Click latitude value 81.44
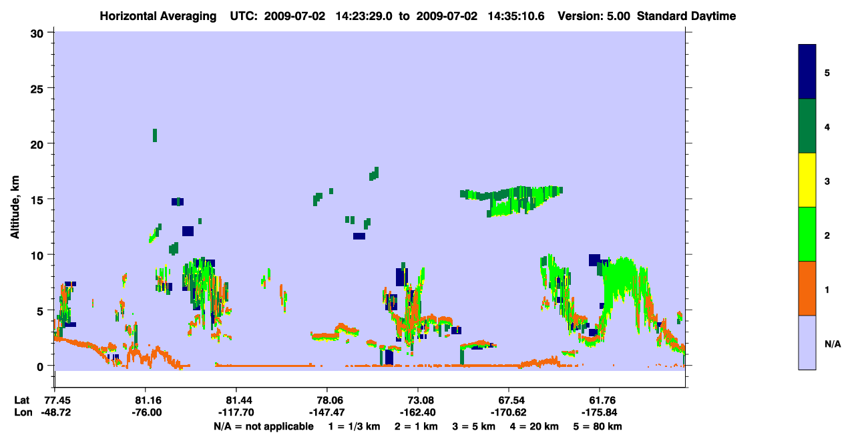This screenshot has width=868, height=445. [x=236, y=400]
